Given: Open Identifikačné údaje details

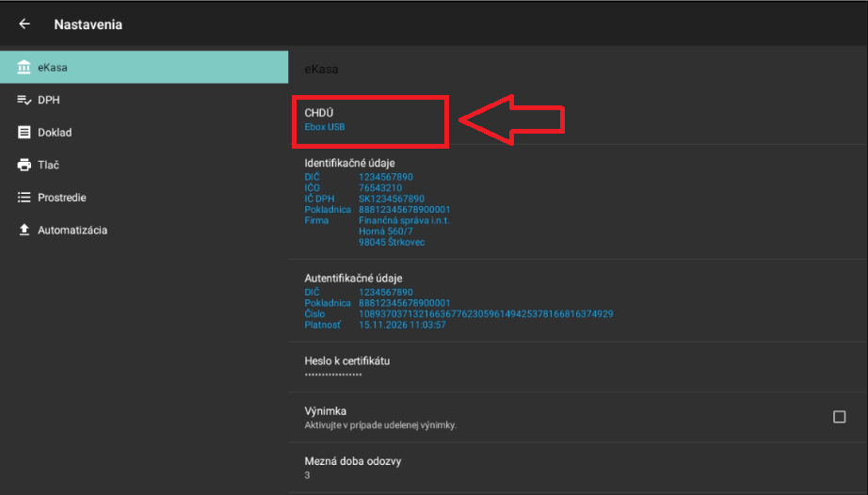Looking at the screenshot, I should [576, 202].
